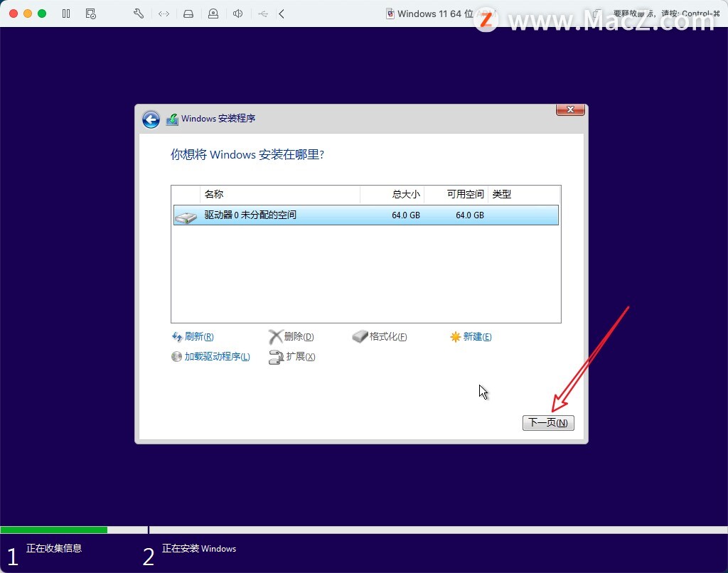Click the 正在安装 Windows step label
This screenshot has width=728, height=573.
[x=199, y=548]
